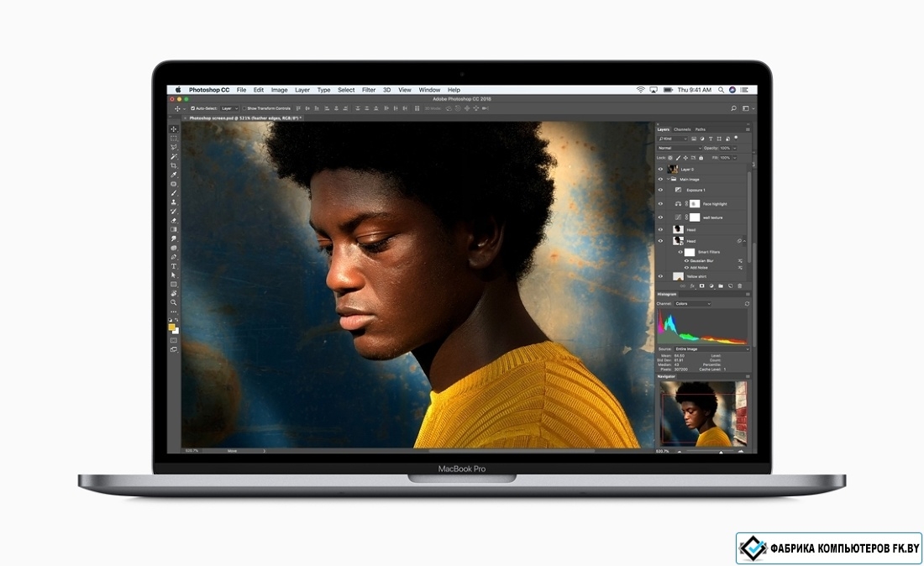The height and width of the screenshot is (566, 924).
Task: Collapse the Main image group
Action: point(669,179)
